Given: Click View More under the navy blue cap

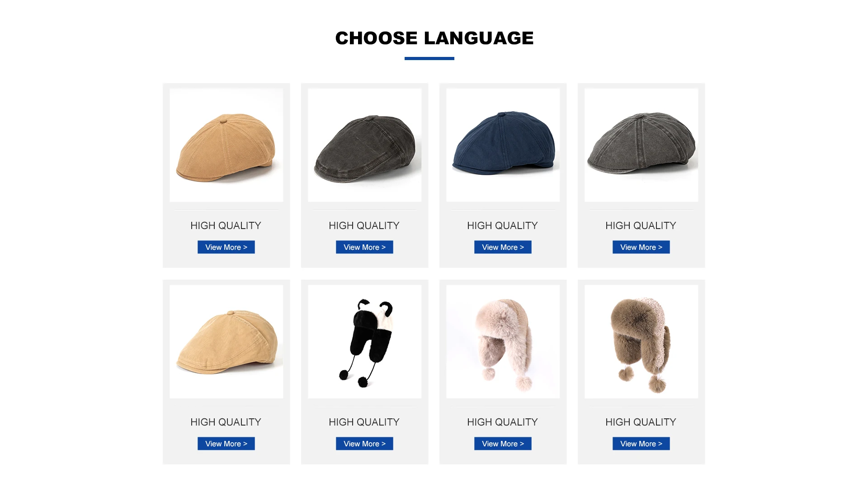Looking at the screenshot, I should point(503,247).
